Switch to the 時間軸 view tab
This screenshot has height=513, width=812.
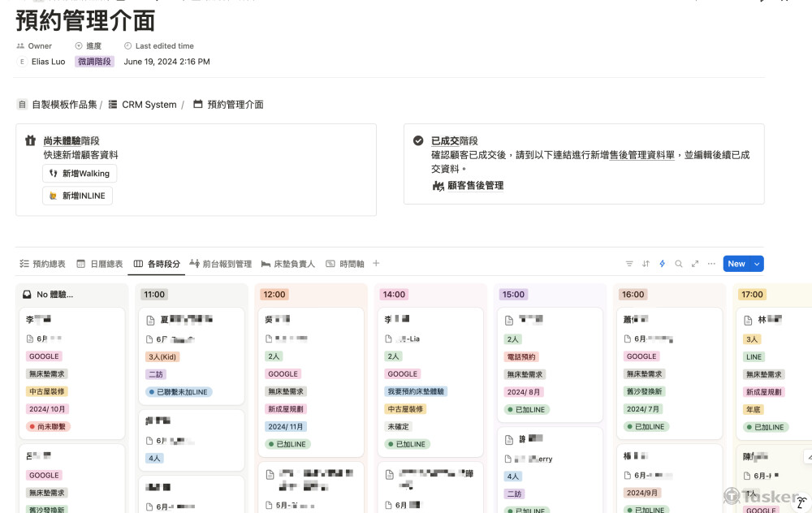point(348,263)
